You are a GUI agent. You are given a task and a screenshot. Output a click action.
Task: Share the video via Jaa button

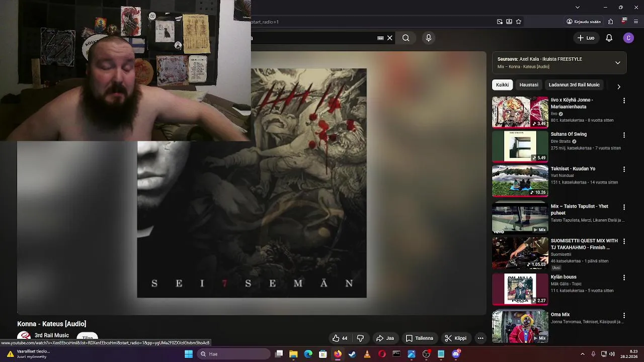385,338
